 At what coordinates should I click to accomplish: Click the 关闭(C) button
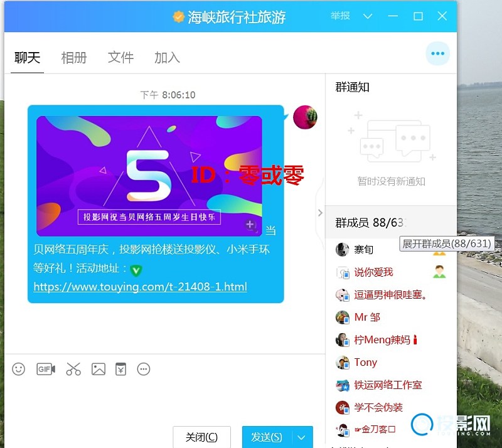[x=201, y=437]
